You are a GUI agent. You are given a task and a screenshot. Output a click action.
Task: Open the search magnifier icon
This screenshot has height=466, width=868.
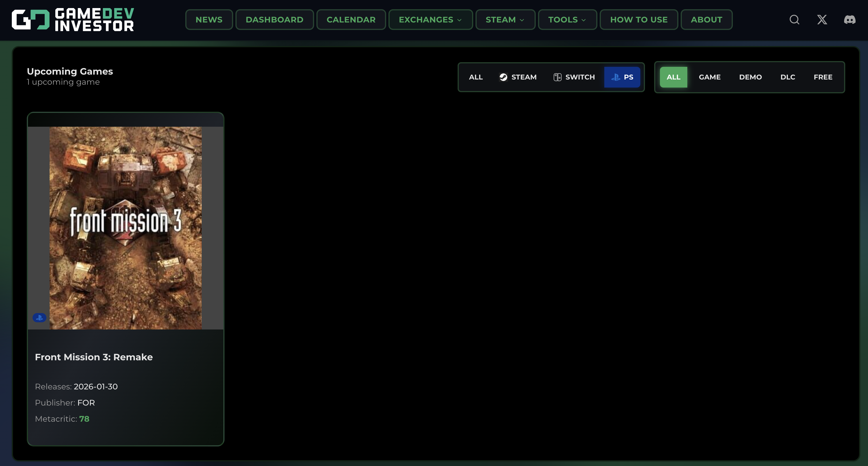point(794,20)
